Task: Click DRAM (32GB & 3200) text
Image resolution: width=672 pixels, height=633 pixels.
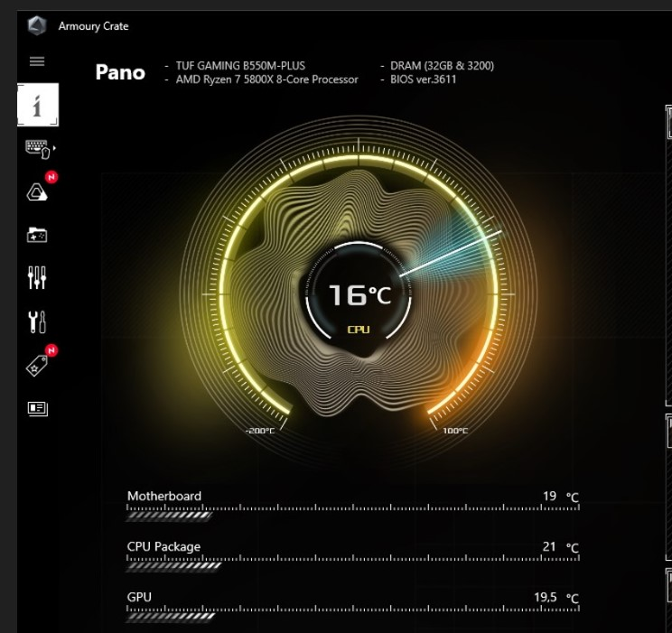Action: [x=442, y=66]
